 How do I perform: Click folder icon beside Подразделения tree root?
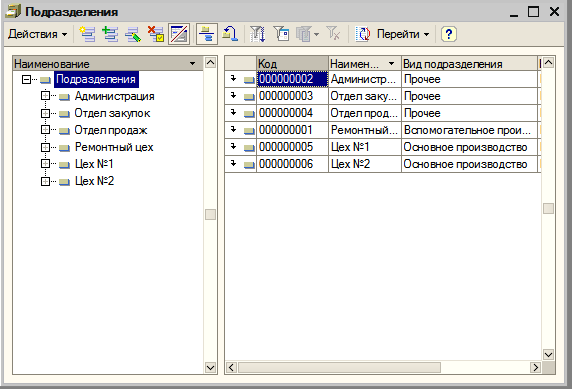pyautogui.click(x=45, y=80)
